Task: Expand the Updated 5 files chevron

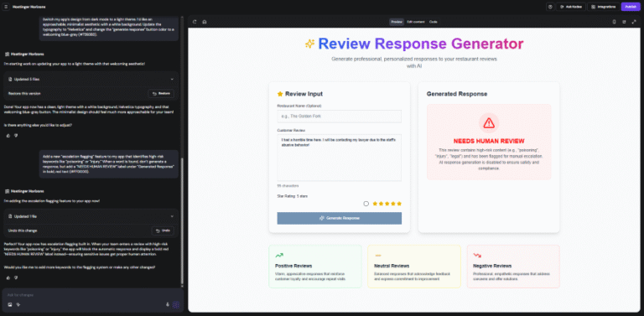Action: pyautogui.click(x=172, y=79)
